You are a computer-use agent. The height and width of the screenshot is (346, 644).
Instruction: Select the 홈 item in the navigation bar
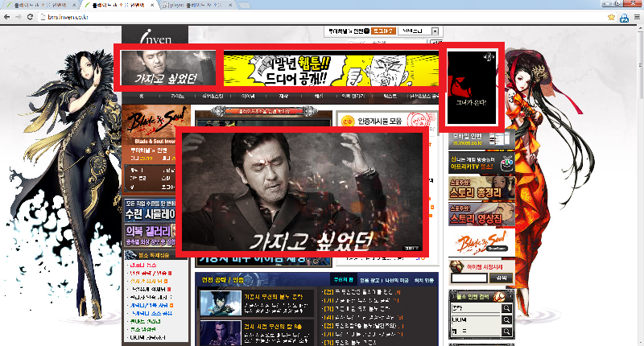click(142, 96)
